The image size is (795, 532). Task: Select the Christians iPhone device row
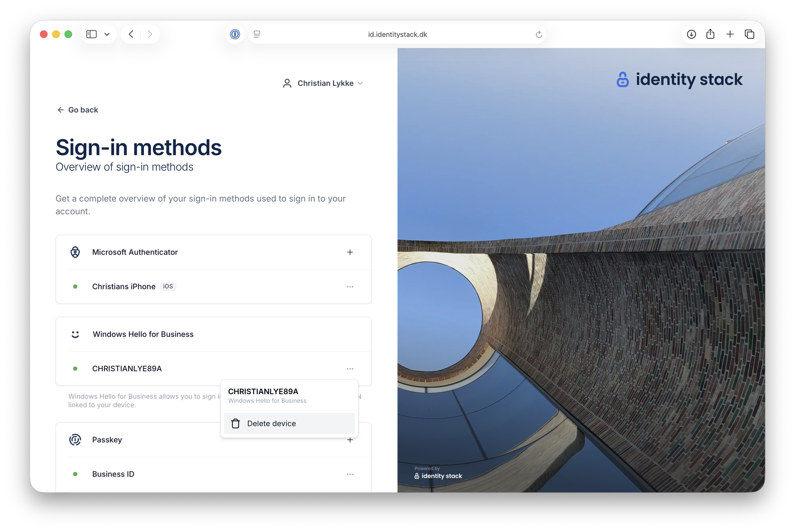(214, 287)
